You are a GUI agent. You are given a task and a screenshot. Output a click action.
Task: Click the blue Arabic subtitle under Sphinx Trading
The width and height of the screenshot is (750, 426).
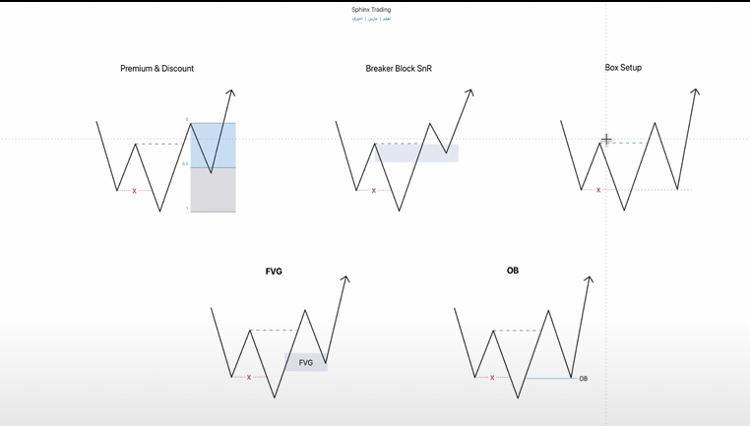coord(371,19)
